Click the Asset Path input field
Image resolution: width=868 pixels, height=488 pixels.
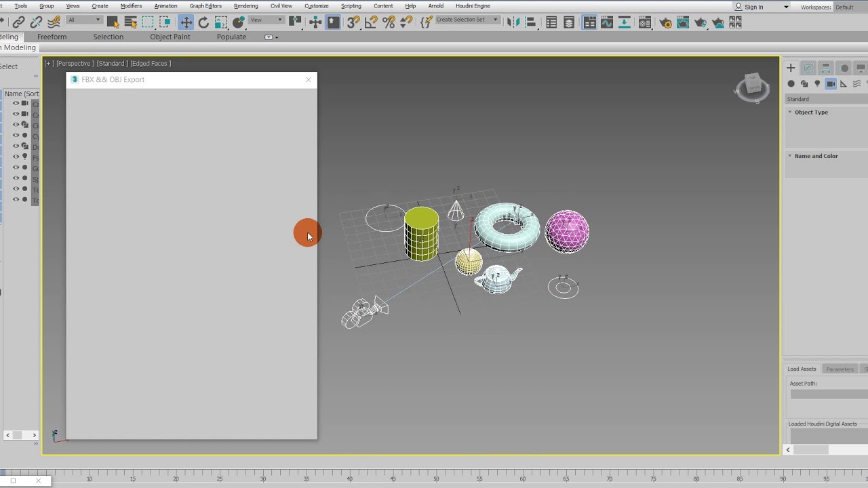pyautogui.click(x=829, y=394)
